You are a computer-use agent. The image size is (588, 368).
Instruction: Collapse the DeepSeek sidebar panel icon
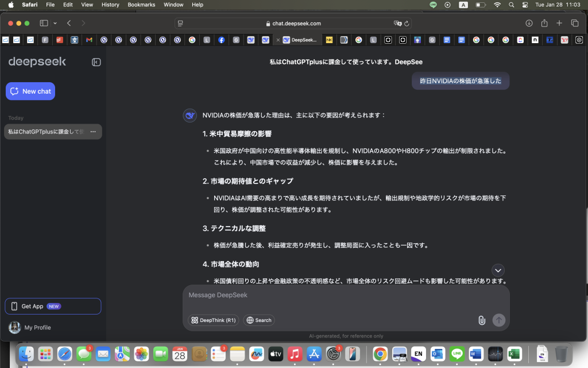96,62
